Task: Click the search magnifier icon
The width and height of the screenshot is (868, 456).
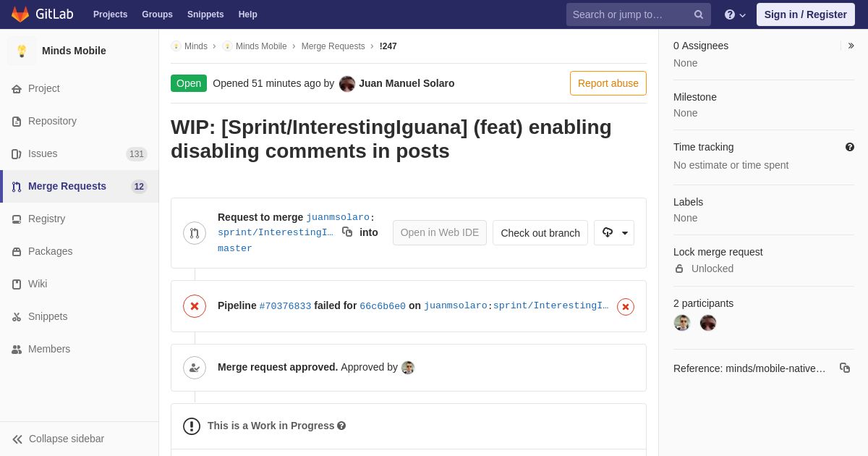Action: (x=699, y=14)
